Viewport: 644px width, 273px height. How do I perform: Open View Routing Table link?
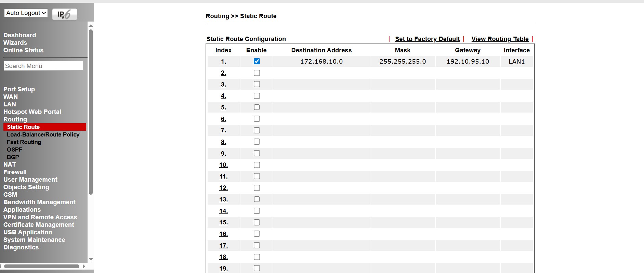500,39
